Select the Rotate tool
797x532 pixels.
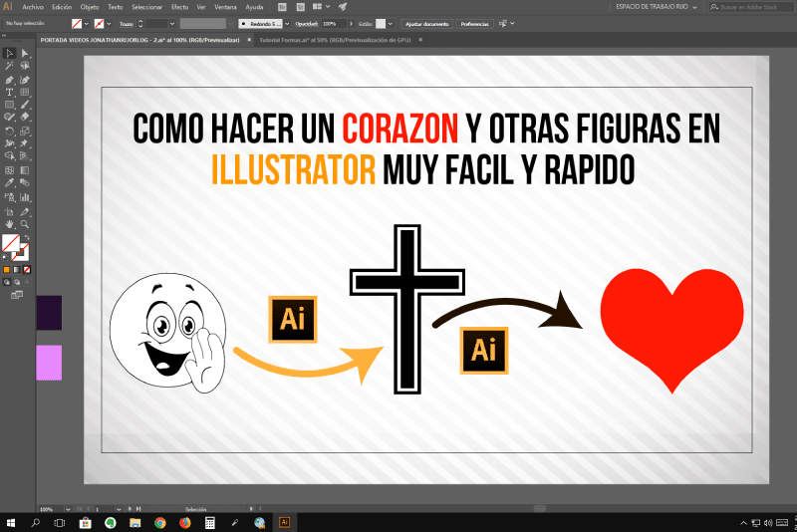pyautogui.click(x=9, y=132)
